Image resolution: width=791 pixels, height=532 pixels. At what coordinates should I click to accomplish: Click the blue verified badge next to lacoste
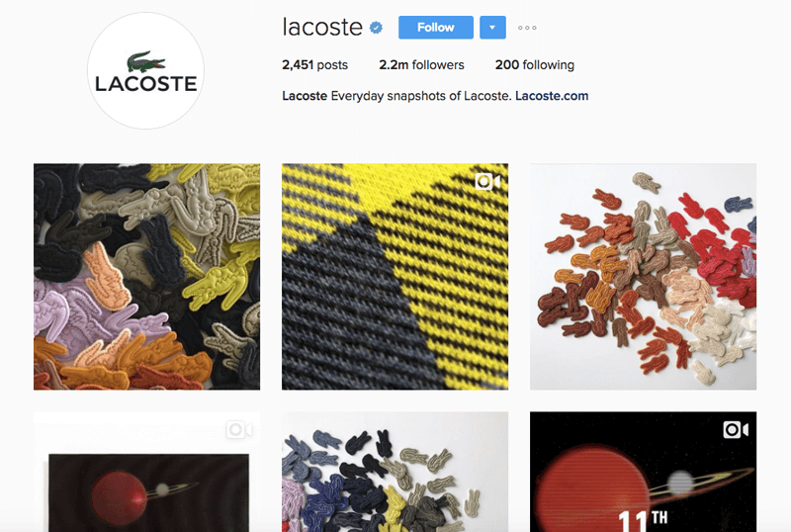[x=376, y=28]
